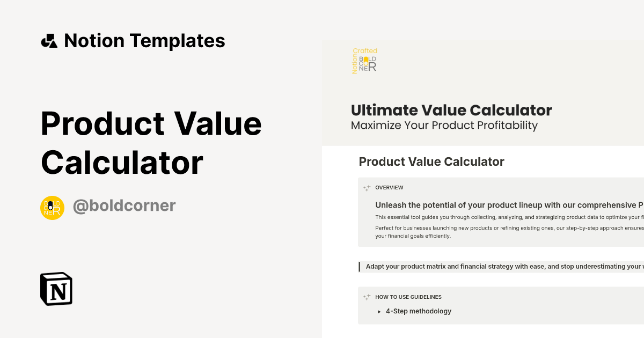Click the sparkle icon beside HOW TO USE GUIDELINES
The height and width of the screenshot is (338, 644).
point(367,297)
